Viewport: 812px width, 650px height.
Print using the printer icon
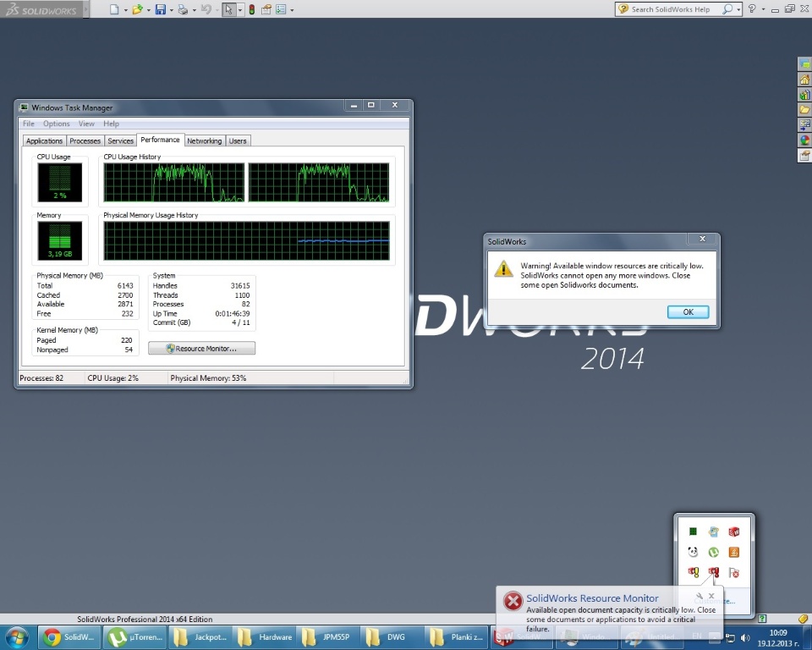[183, 9]
